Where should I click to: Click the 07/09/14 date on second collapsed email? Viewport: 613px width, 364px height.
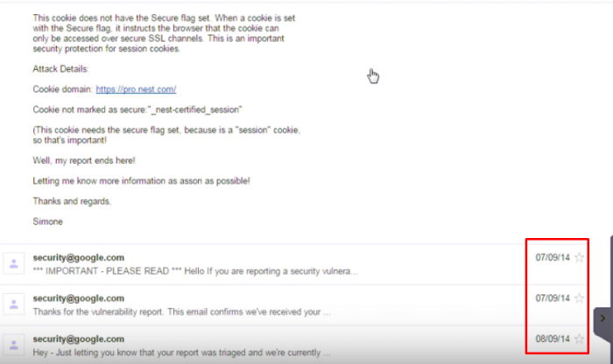point(553,298)
